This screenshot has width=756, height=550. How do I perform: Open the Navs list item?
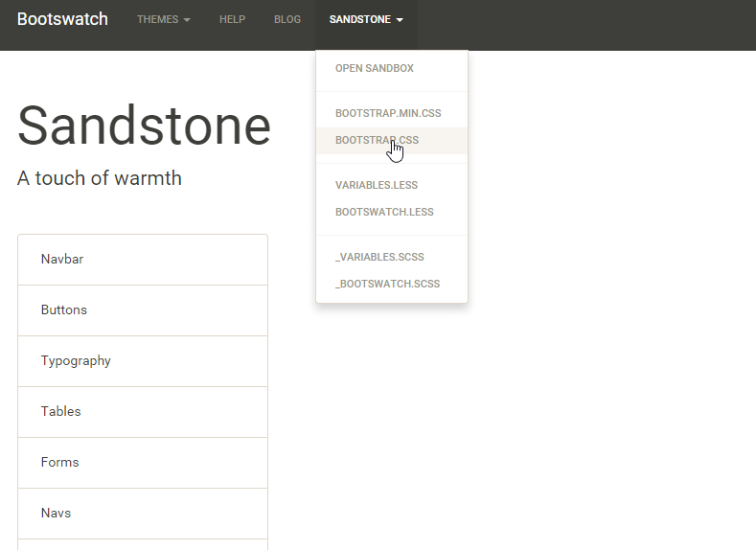(x=143, y=514)
